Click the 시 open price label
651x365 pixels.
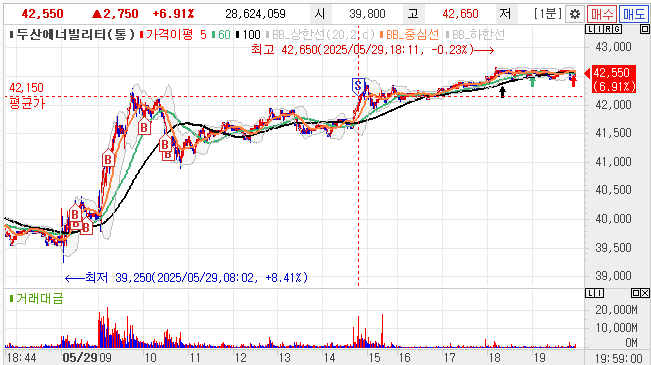point(320,14)
